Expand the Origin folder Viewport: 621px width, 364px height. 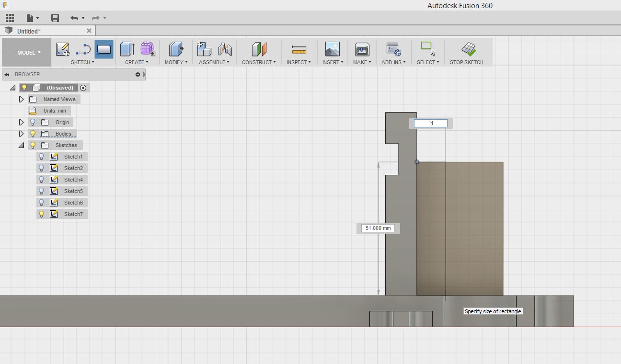(21, 122)
